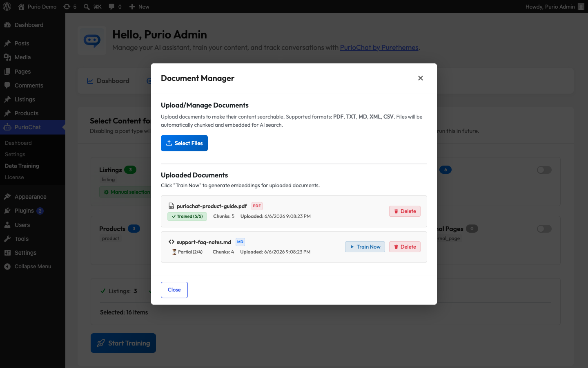Close the Document Manager with X icon

click(x=421, y=78)
